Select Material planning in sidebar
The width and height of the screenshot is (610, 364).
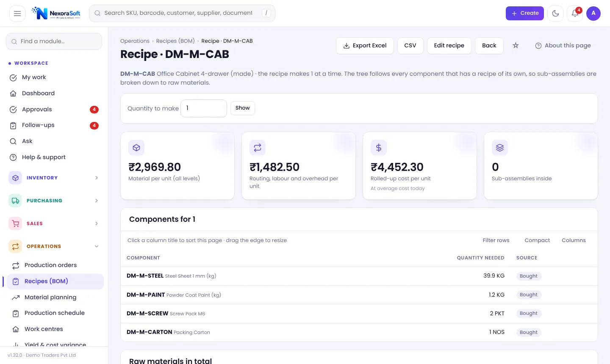[x=55, y=298]
